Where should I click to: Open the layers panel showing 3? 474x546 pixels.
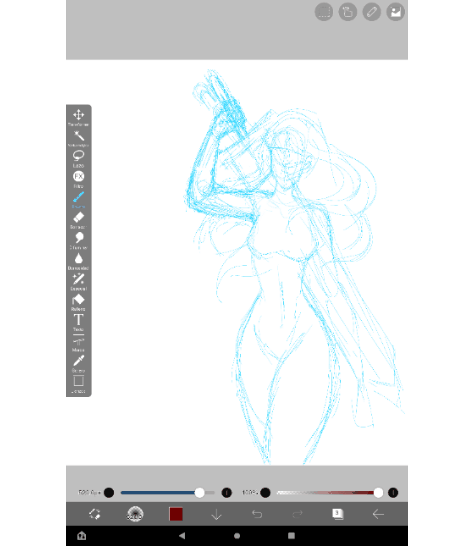coord(337,514)
